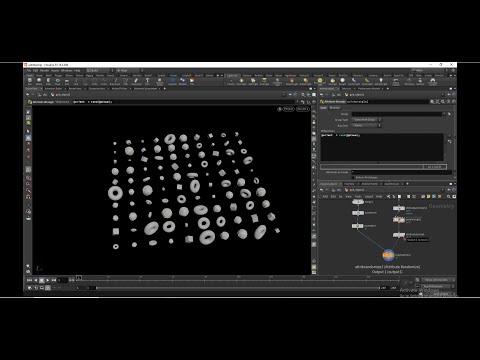Click inside the VEXpression code editor
The image size is (480, 360).
pos(382,147)
